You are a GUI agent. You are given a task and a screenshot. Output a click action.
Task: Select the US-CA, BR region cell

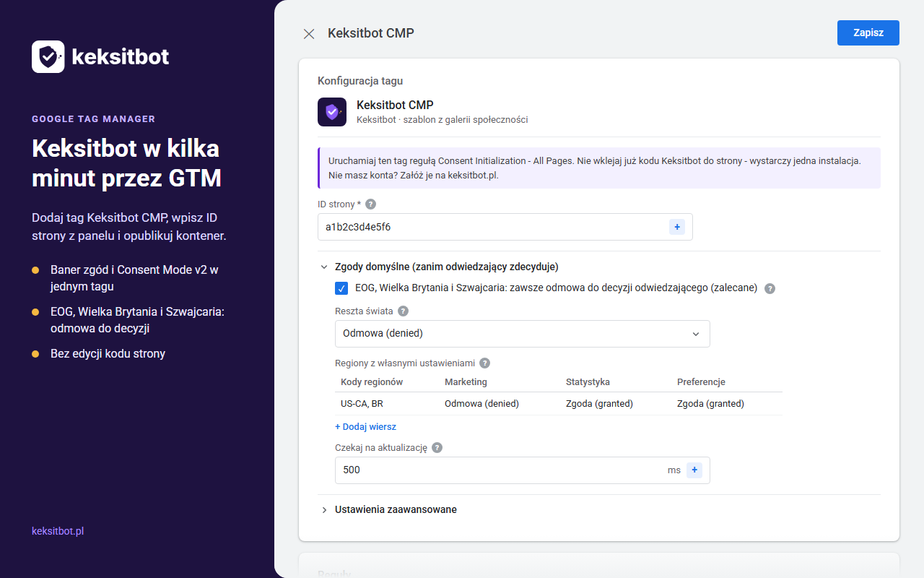point(362,404)
